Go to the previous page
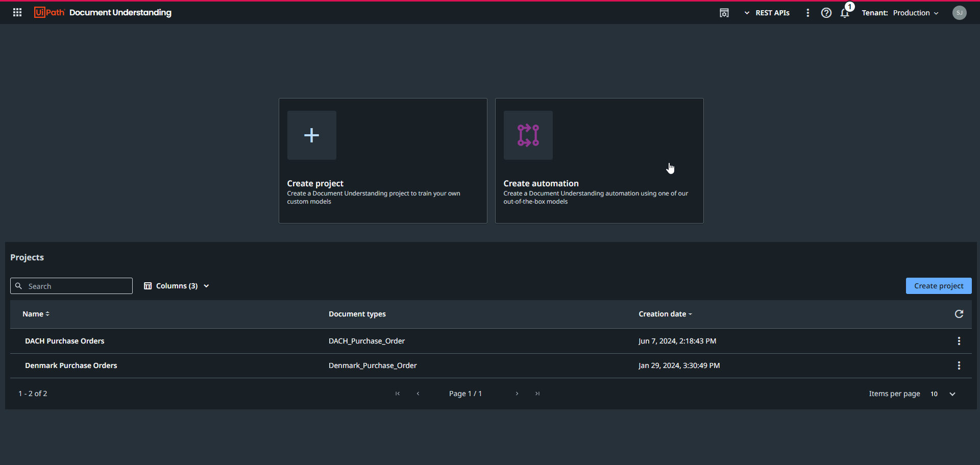This screenshot has height=465, width=980. 418,394
